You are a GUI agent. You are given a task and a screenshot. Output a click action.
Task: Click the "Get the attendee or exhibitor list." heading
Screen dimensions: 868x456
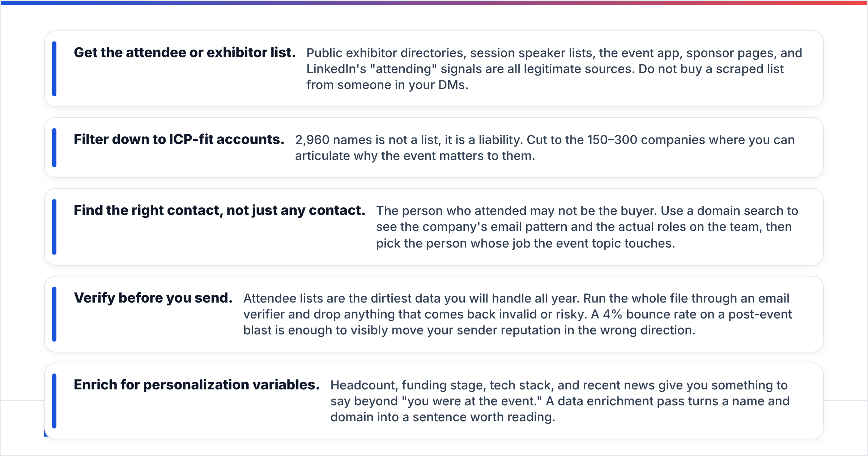pos(185,53)
